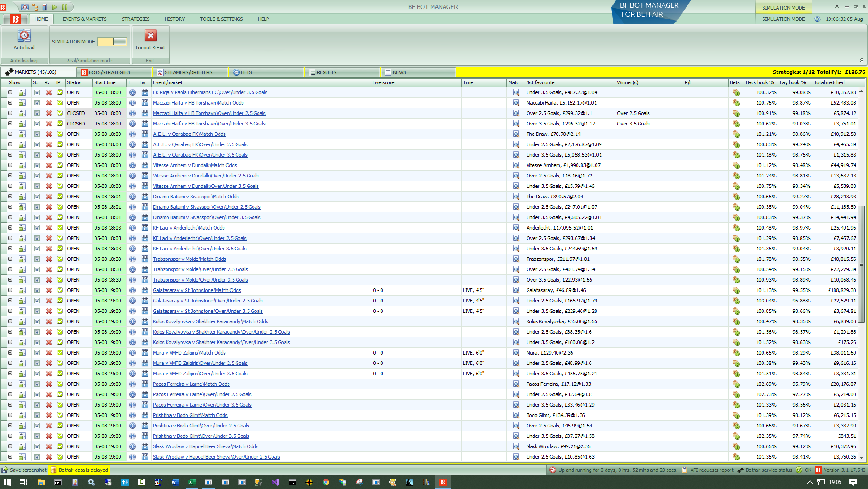Click show-market icon on KF Laci Match Odds row

(22, 228)
